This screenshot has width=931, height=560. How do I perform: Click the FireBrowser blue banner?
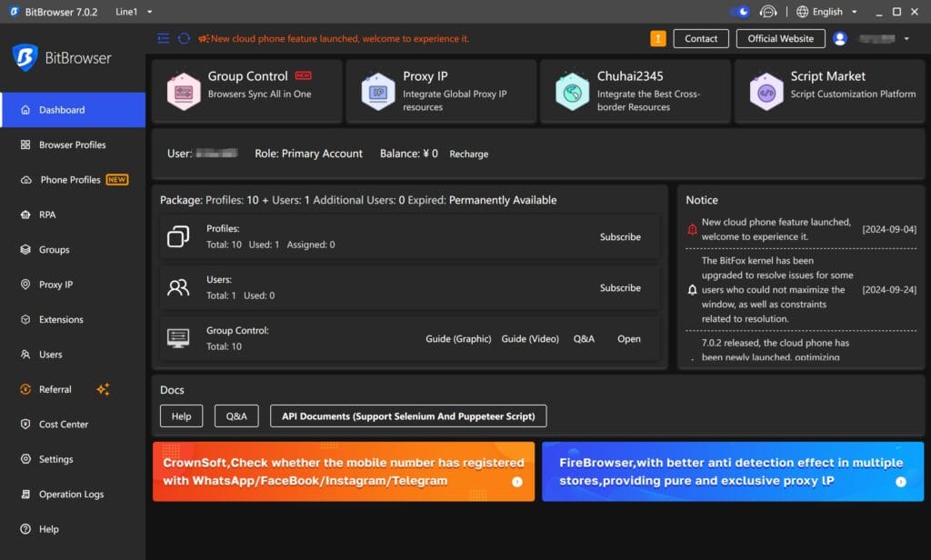pos(733,472)
